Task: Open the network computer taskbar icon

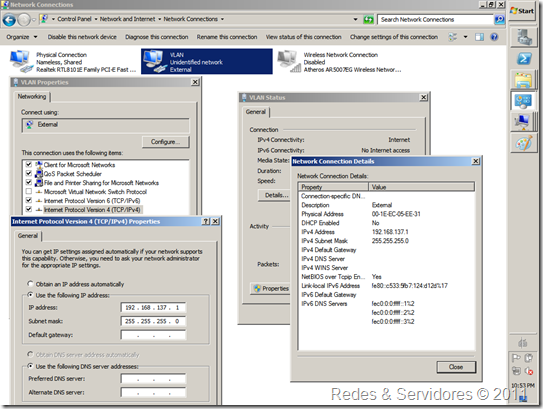Action: 522,122
